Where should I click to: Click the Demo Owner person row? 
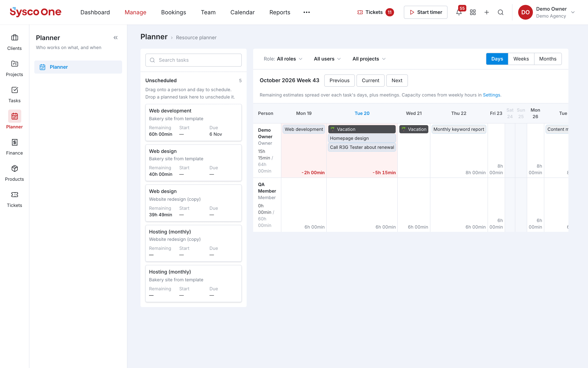(x=267, y=150)
